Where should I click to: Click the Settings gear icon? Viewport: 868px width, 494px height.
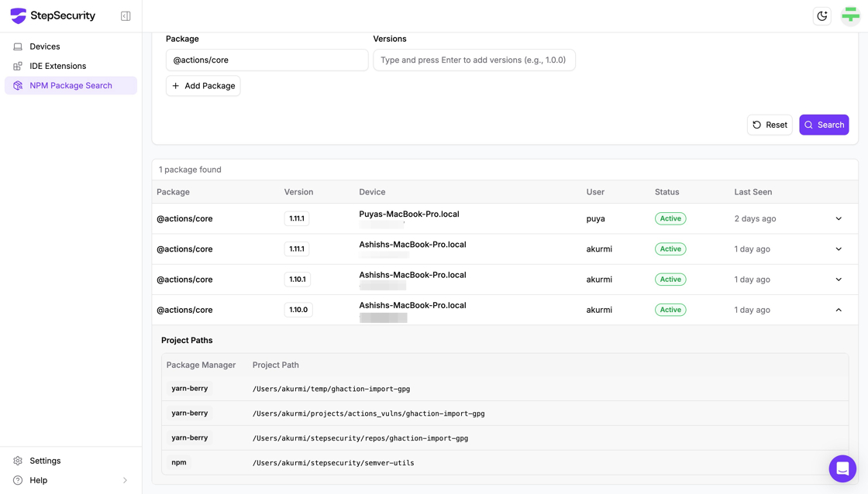click(18, 461)
